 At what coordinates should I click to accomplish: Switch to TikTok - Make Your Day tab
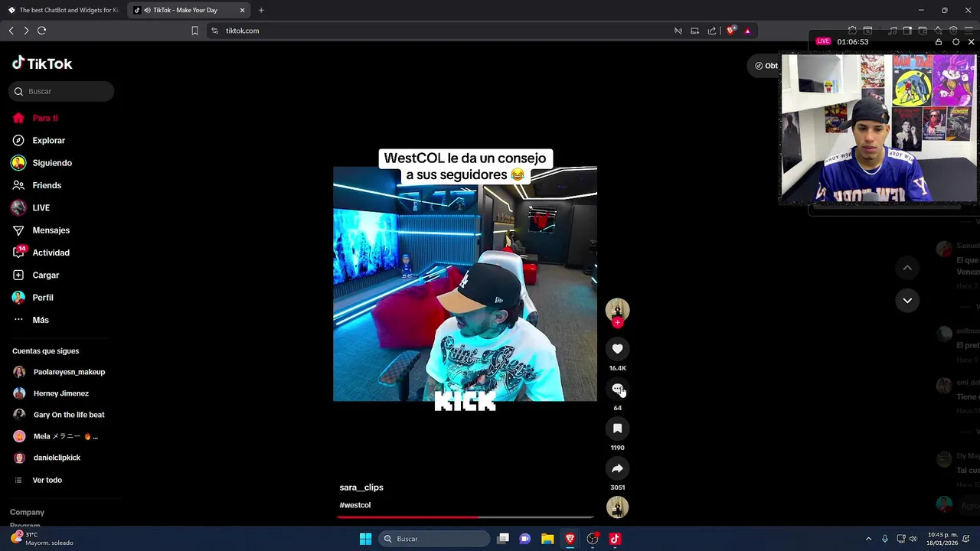188,10
